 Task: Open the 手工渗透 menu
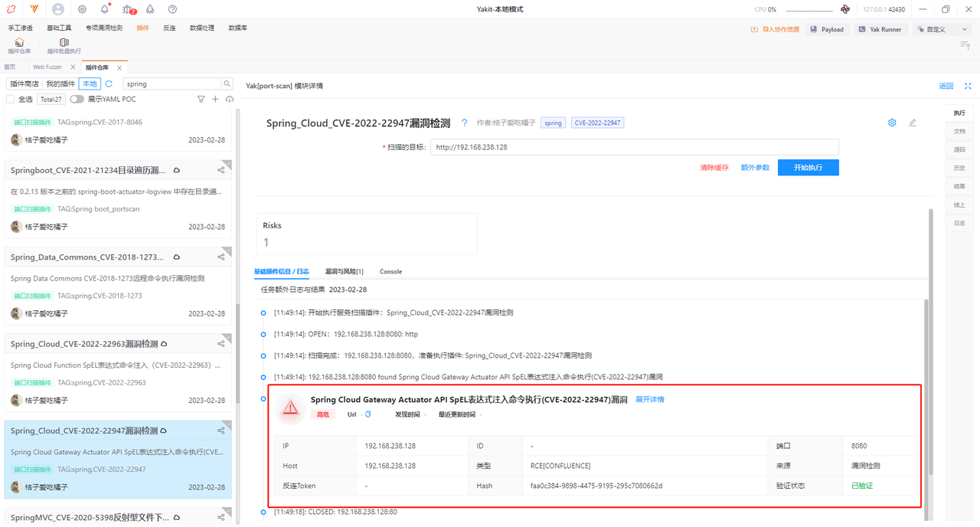21,28
